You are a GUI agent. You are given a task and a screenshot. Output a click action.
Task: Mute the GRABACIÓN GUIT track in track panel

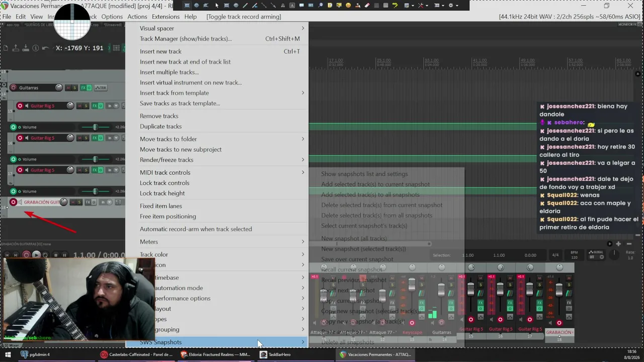point(73,203)
